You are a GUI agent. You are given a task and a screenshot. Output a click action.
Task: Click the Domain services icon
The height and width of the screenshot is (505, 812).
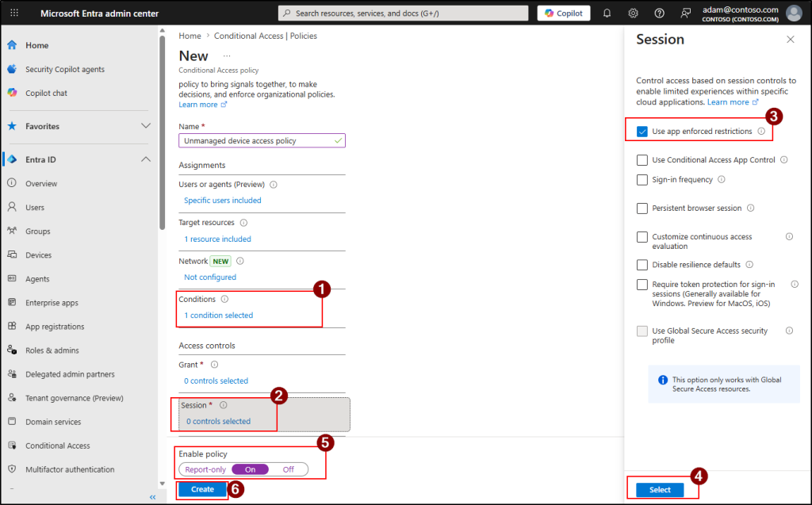[x=12, y=421]
